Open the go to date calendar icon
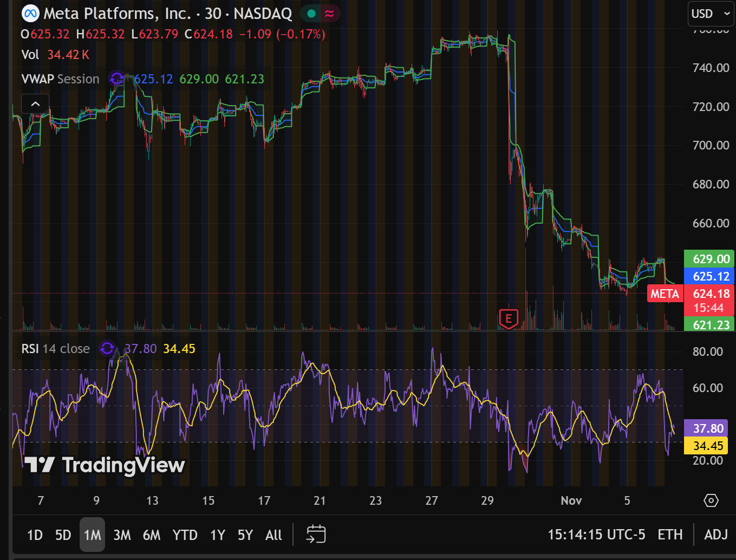The image size is (736, 560). click(x=316, y=535)
